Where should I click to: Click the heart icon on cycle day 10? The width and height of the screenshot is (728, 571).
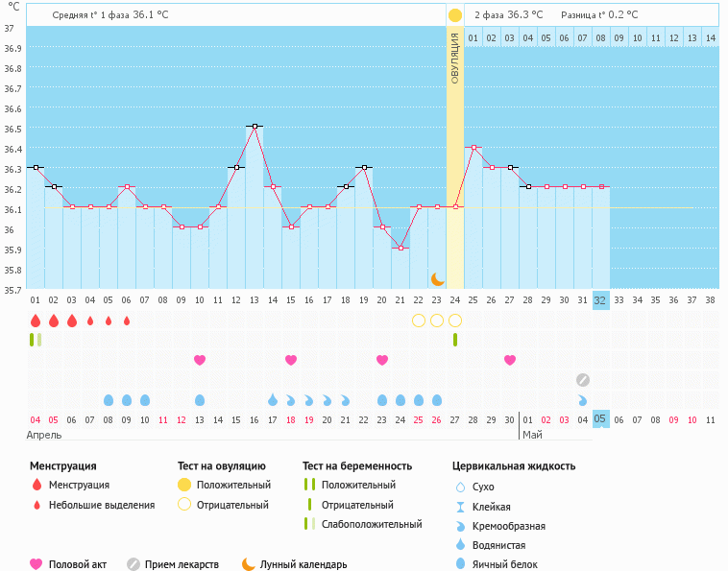click(200, 360)
